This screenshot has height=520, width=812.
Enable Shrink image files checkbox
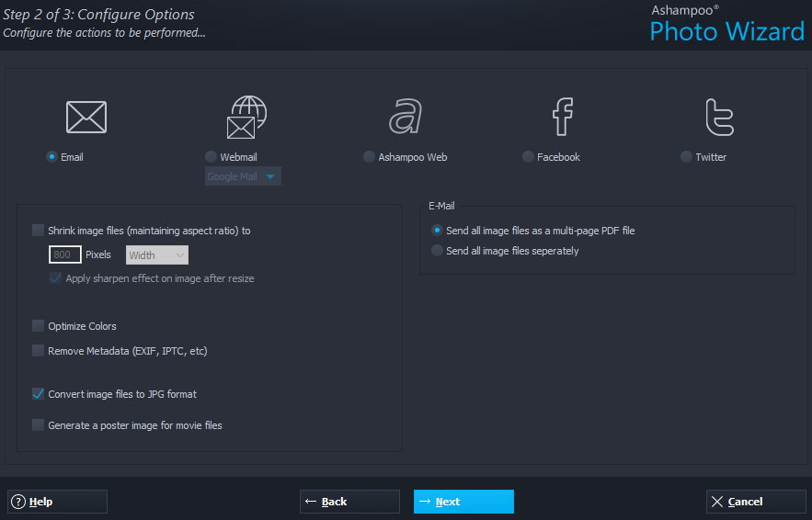click(38, 231)
